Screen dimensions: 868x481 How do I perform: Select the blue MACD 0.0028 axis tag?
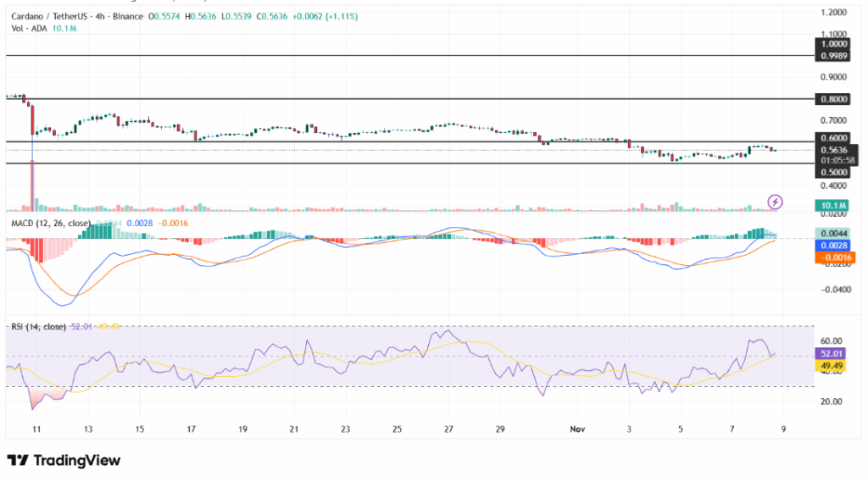(832, 244)
